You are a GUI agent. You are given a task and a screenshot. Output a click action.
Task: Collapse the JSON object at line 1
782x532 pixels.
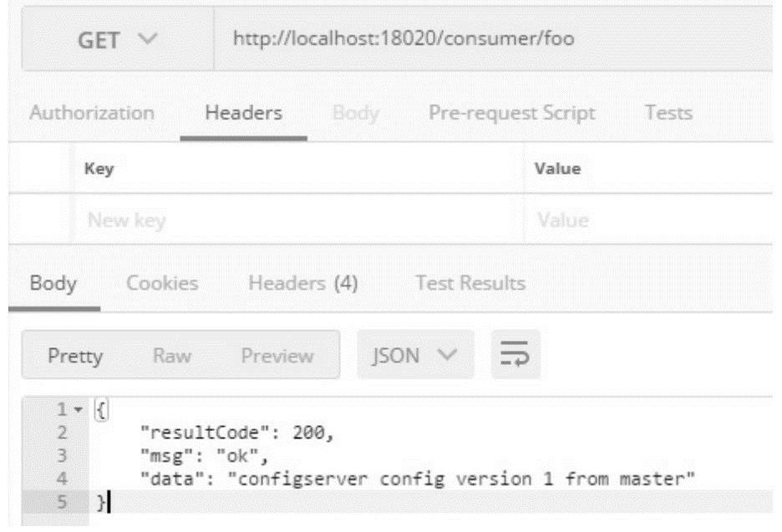pyautogui.click(x=79, y=411)
